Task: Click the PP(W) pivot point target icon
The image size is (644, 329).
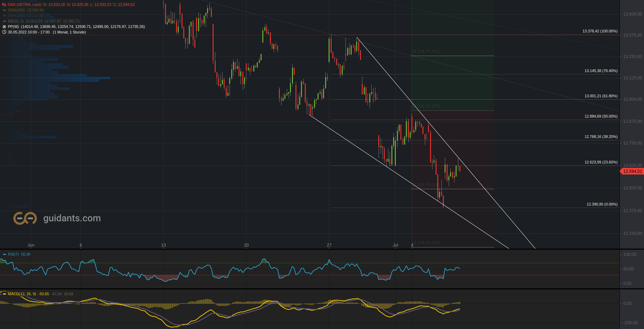Action: [4, 27]
